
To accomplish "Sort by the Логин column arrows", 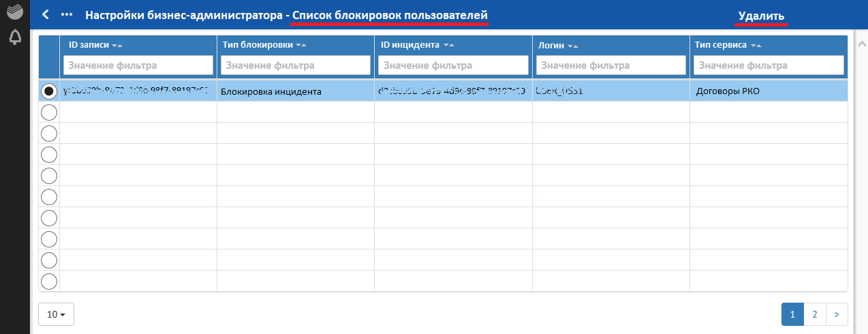I will [x=572, y=46].
